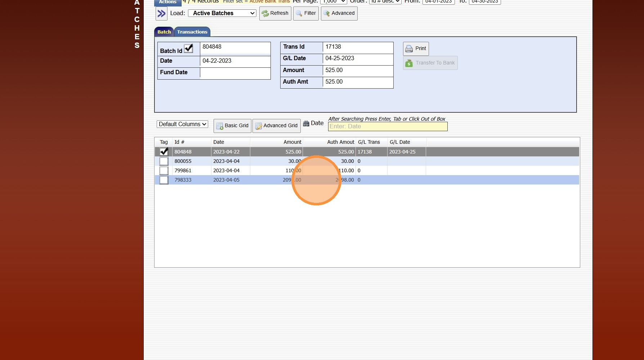
Task: Click the G/L Trans 0 cell in row 798333
Action: click(372, 180)
